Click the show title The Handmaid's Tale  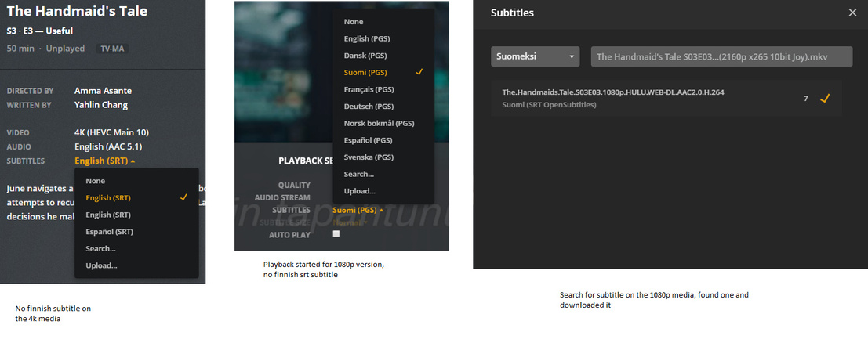tap(78, 11)
